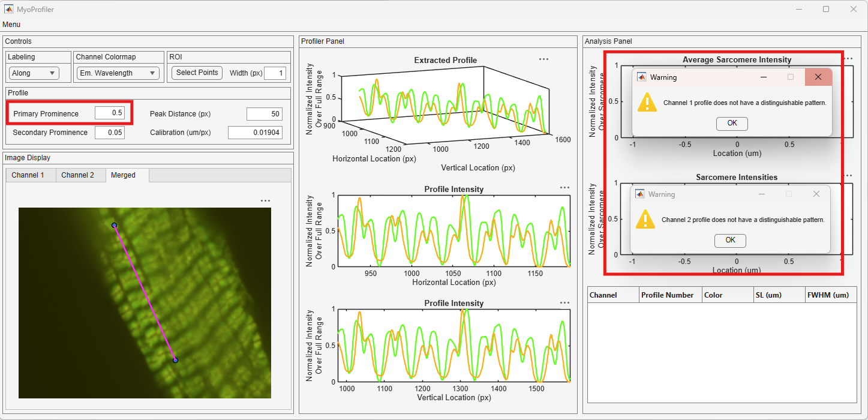This screenshot has height=420, width=868.
Task: Click warning triangle icon in Channel 1 dialog
Action: (x=647, y=102)
